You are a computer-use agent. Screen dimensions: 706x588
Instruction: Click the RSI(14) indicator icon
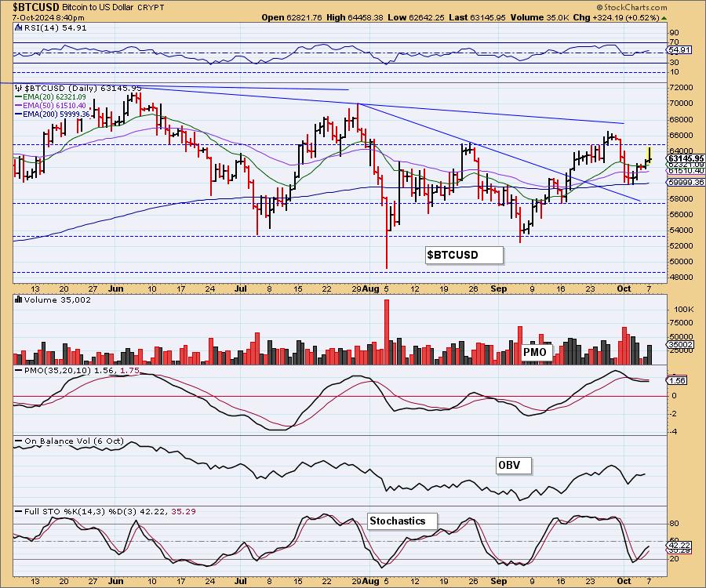click(x=18, y=27)
